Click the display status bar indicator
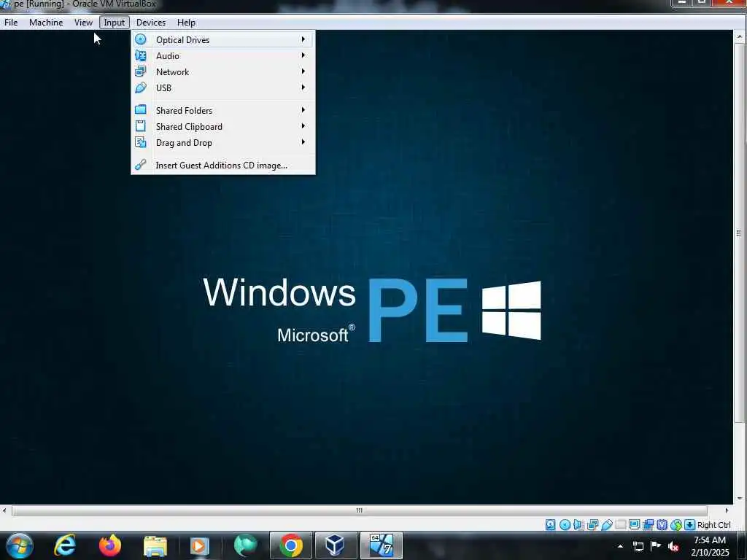This screenshot has width=747, height=560. [x=634, y=525]
